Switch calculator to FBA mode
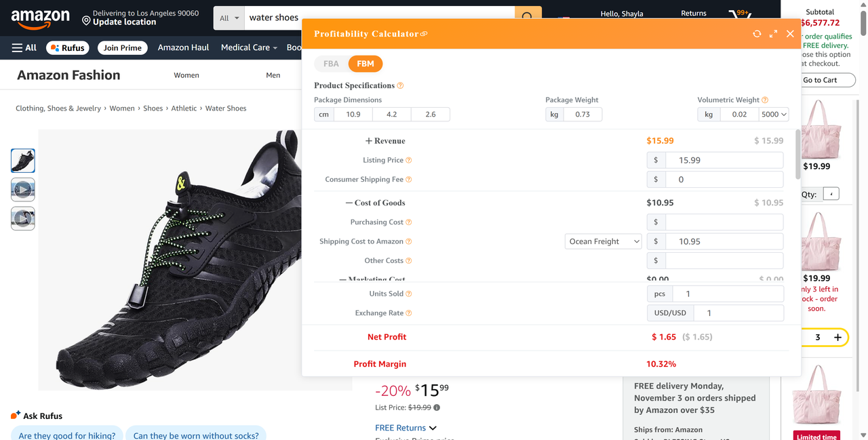The image size is (868, 440). click(331, 64)
